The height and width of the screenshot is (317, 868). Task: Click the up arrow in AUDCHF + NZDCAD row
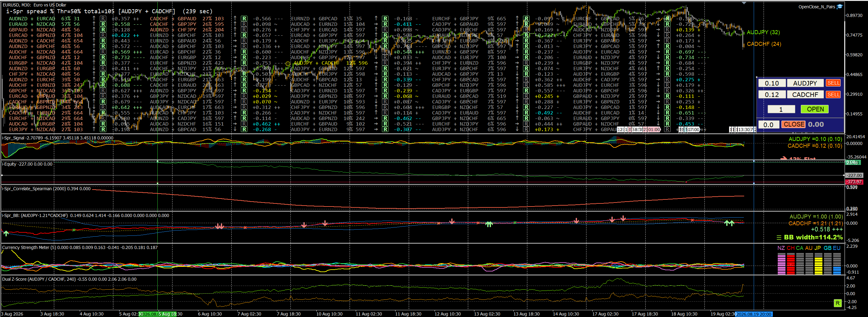pos(94,52)
